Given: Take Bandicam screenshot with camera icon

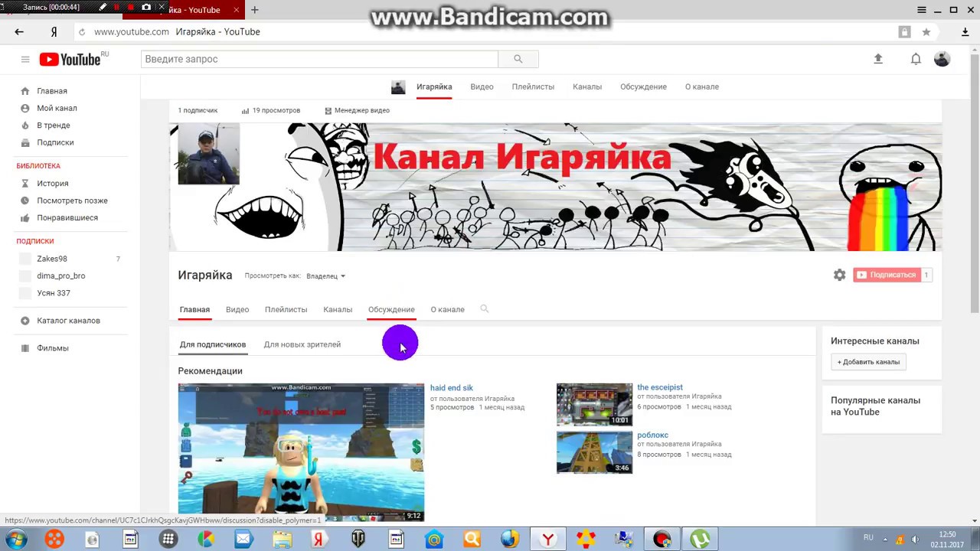Looking at the screenshot, I should tap(146, 8).
